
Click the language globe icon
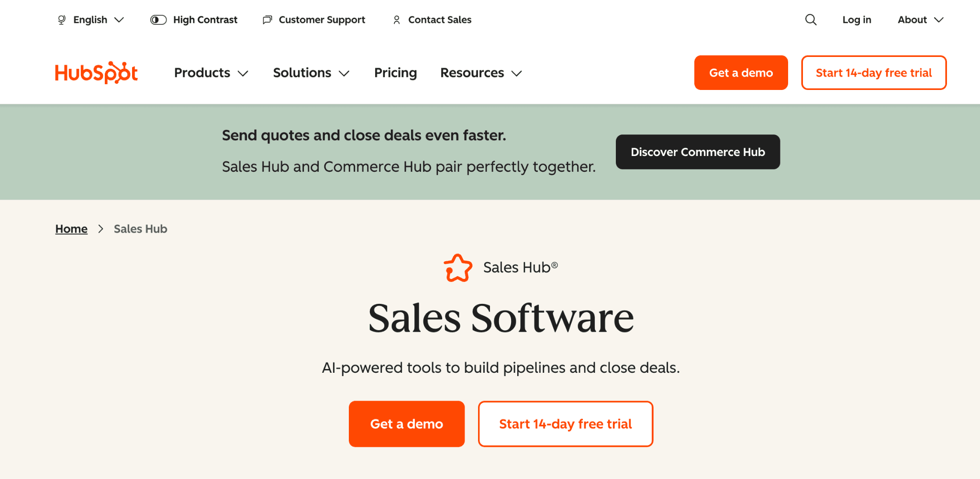coord(61,20)
